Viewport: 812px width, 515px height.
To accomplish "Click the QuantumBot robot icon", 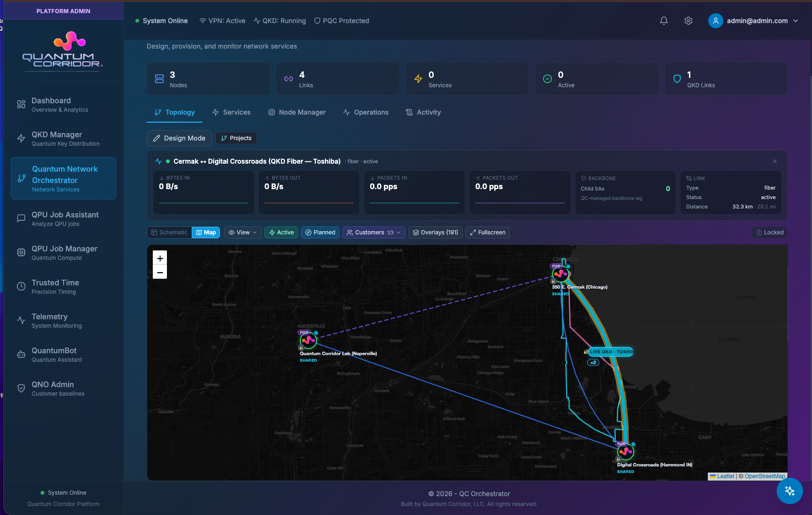I will [x=21, y=354].
